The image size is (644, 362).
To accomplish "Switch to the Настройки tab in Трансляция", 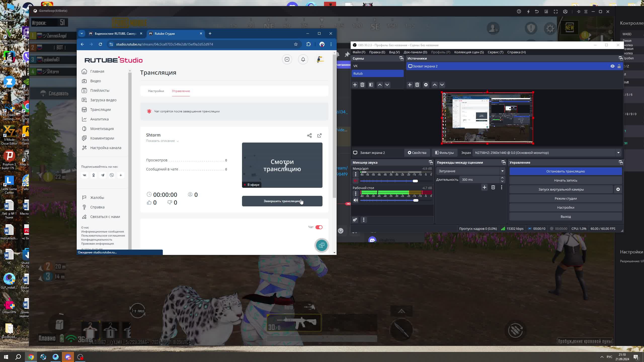I will pos(156,91).
